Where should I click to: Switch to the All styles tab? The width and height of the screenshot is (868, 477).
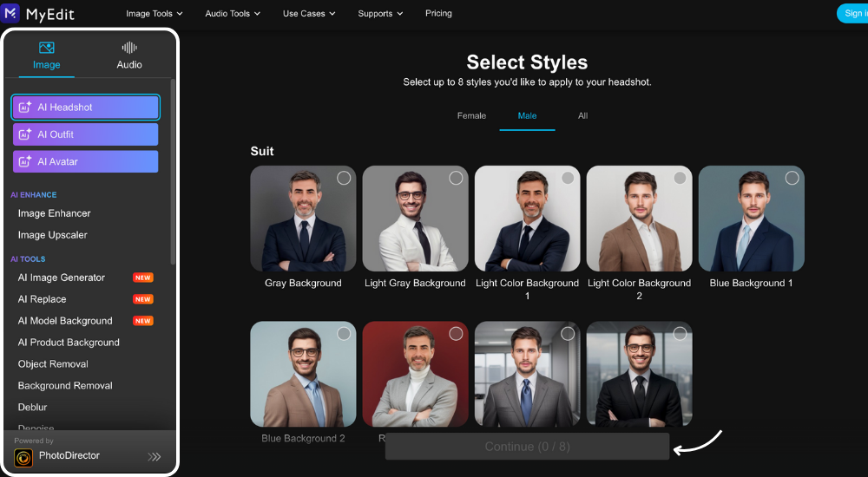point(583,115)
